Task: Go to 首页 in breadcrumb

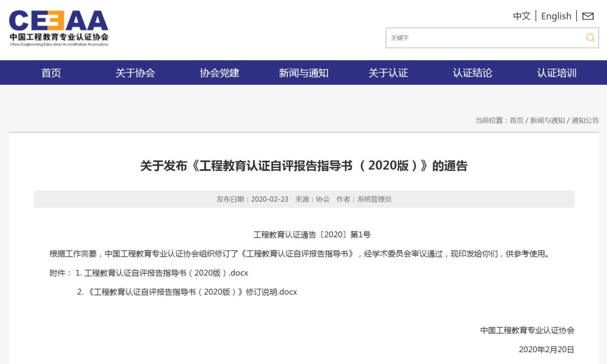Action: pos(517,120)
